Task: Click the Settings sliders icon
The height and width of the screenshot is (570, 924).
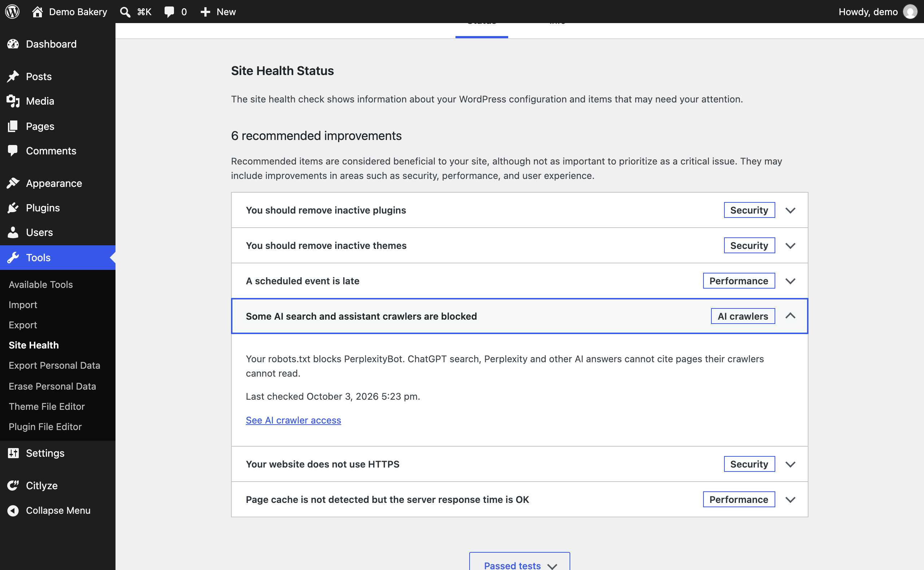Action: [13, 453]
